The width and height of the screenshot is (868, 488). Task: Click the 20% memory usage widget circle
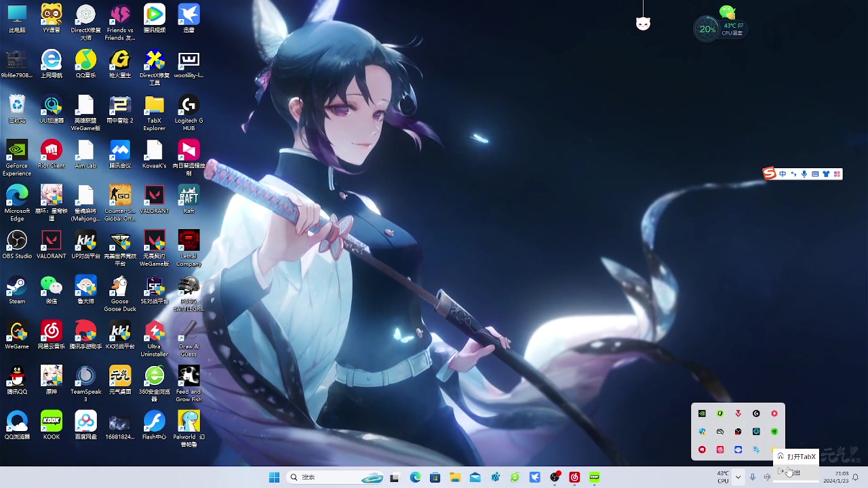[x=707, y=29]
